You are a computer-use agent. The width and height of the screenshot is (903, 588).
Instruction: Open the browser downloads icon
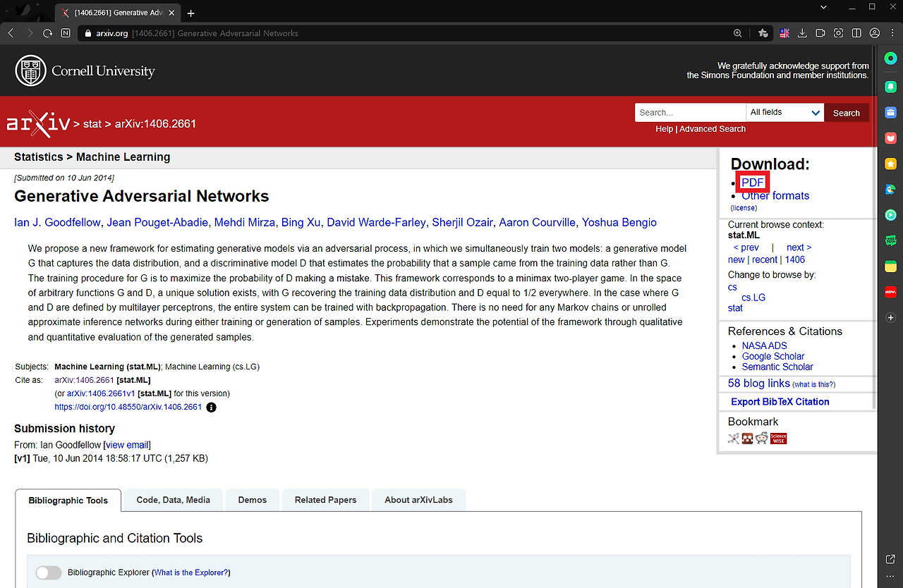(802, 32)
